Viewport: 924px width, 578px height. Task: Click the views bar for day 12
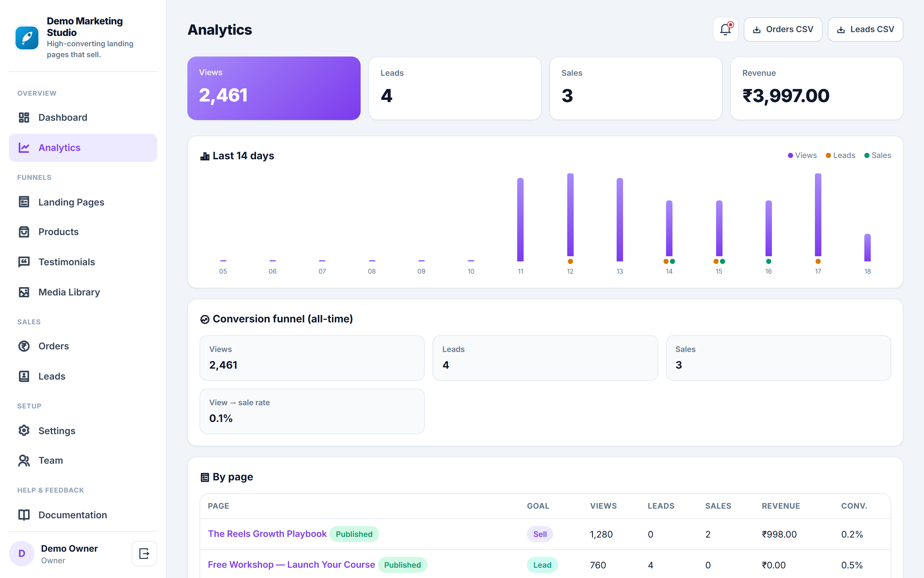click(570, 215)
